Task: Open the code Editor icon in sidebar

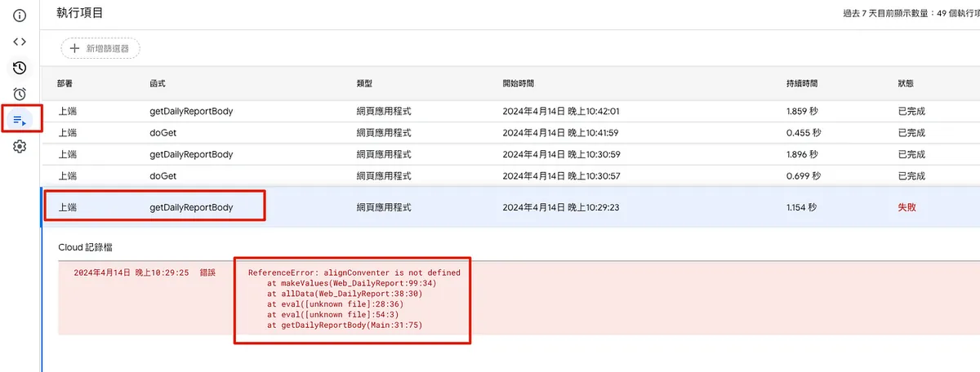Action: [x=20, y=42]
